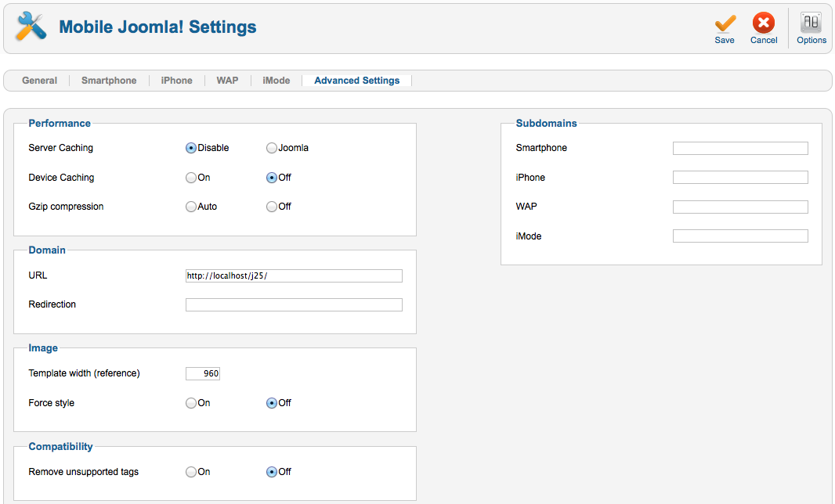Click the Gzip compression label
This screenshot has width=835, height=504.
[x=66, y=207]
